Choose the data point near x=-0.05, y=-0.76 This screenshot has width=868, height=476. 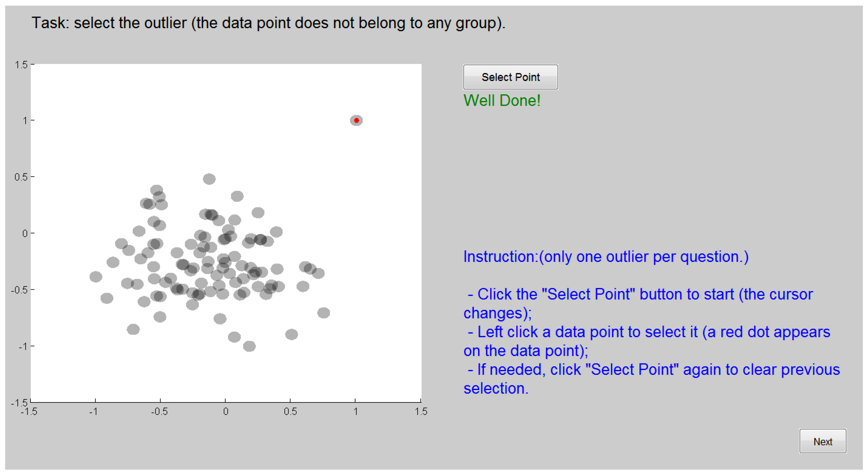[220, 318]
